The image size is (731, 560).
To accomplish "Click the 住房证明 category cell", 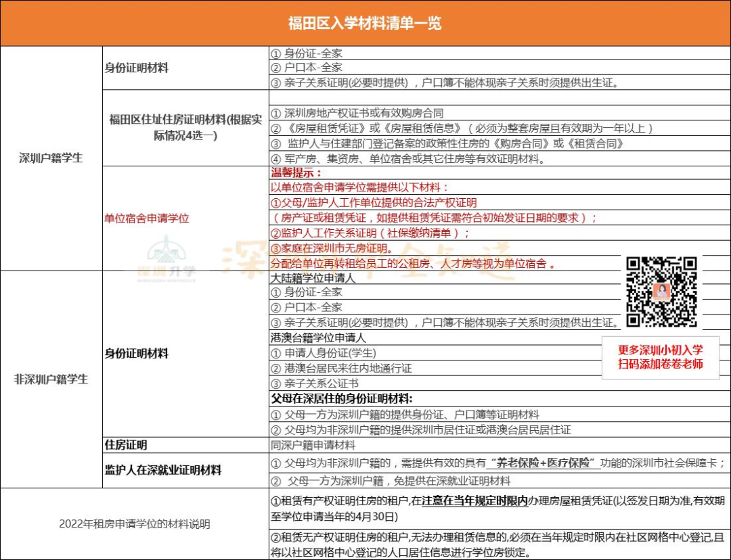I will 185,445.
